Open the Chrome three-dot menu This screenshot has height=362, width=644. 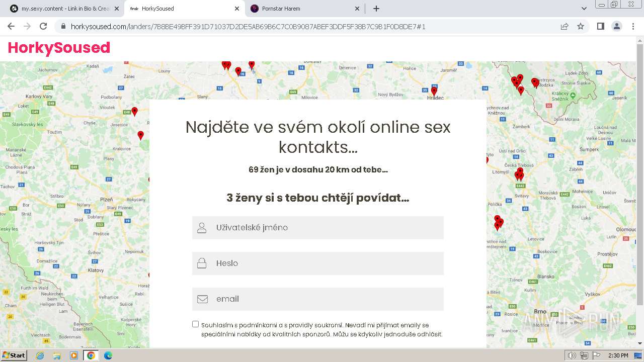633,27
